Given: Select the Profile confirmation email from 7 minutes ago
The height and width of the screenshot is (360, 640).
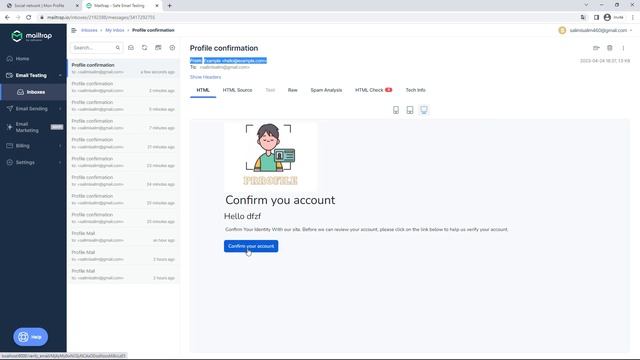Looking at the screenshot, I should [x=123, y=124].
